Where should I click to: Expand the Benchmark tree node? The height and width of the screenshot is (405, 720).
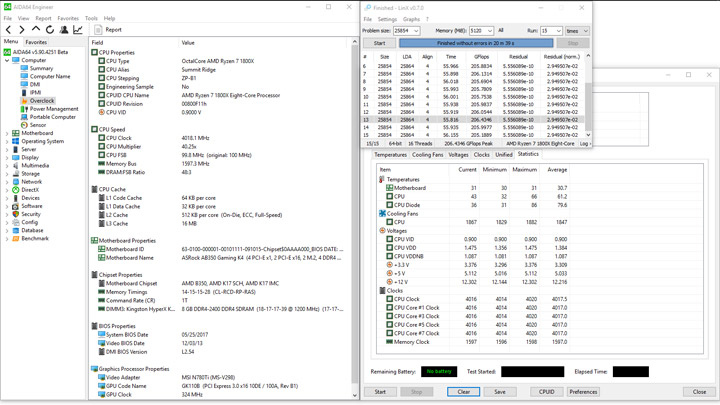(7, 239)
